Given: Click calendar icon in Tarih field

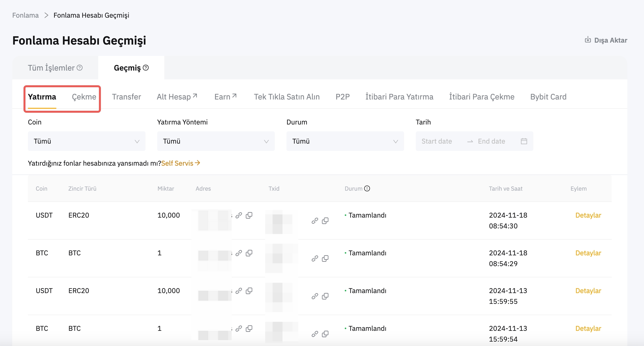Looking at the screenshot, I should (524, 141).
